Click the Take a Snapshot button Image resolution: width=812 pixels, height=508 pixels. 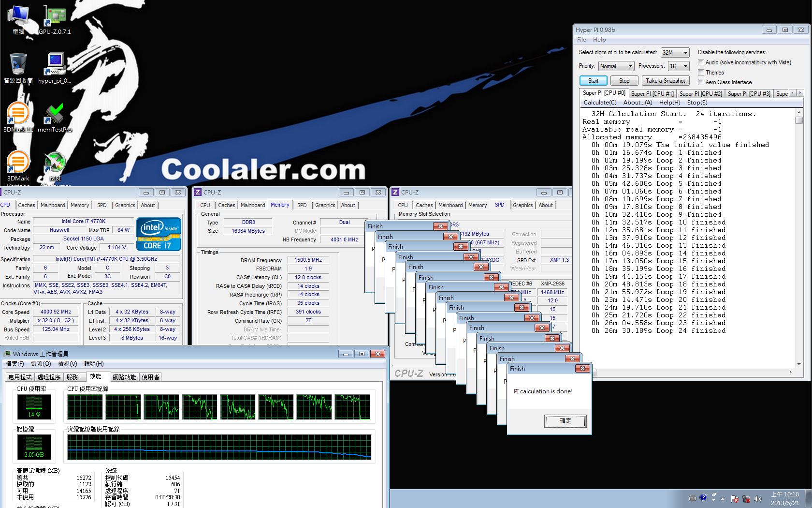665,81
